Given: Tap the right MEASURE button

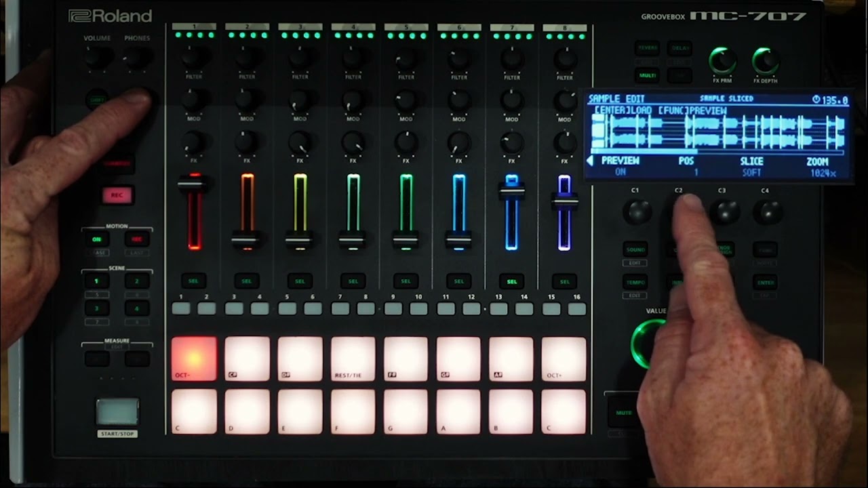Looking at the screenshot, I should point(136,359).
